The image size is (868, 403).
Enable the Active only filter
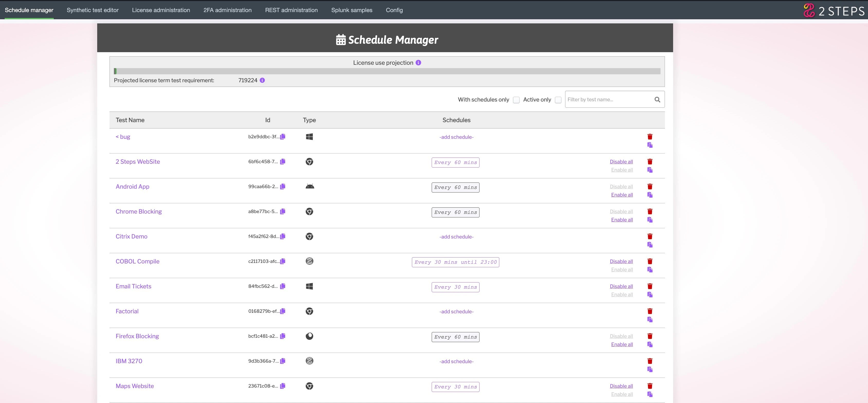[558, 100]
